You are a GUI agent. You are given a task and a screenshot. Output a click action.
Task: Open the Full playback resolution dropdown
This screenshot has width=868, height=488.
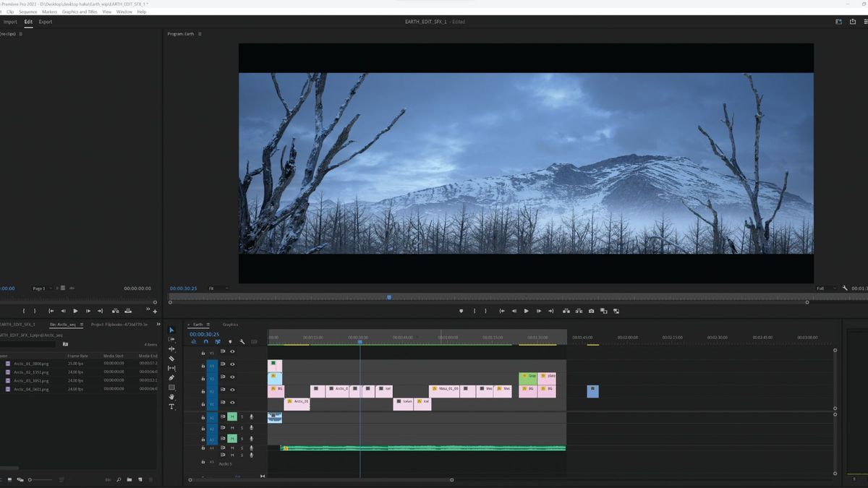click(827, 288)
